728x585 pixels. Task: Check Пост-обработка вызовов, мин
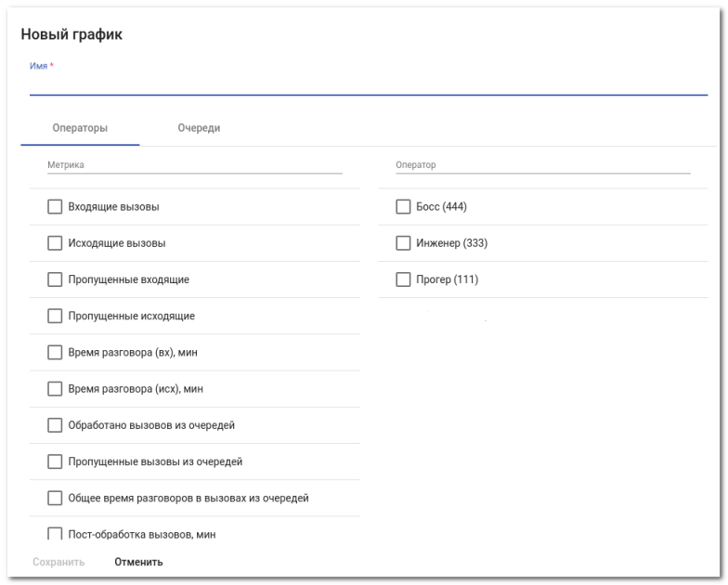[x=55, y=534]
